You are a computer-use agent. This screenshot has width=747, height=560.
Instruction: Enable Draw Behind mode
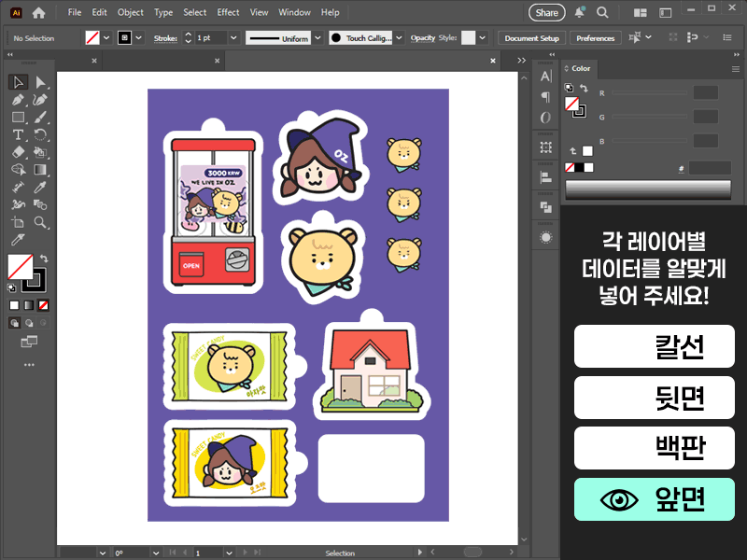[x=29, y=323]
